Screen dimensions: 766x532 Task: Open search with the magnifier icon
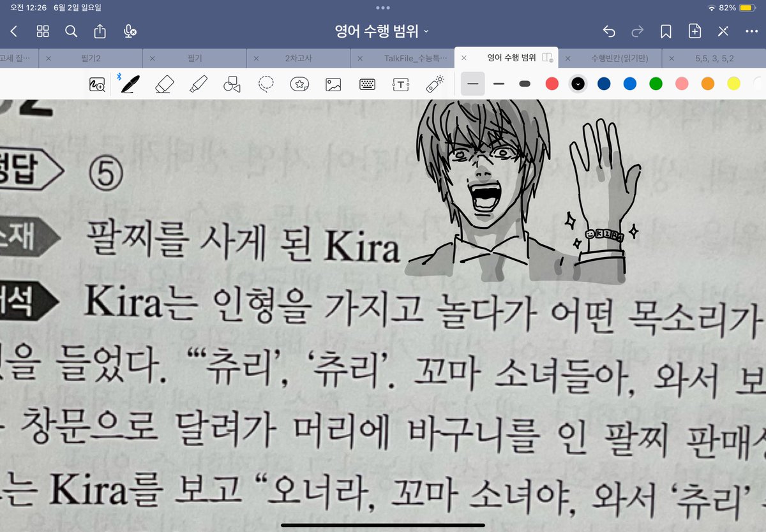click(x=71, y=31)
